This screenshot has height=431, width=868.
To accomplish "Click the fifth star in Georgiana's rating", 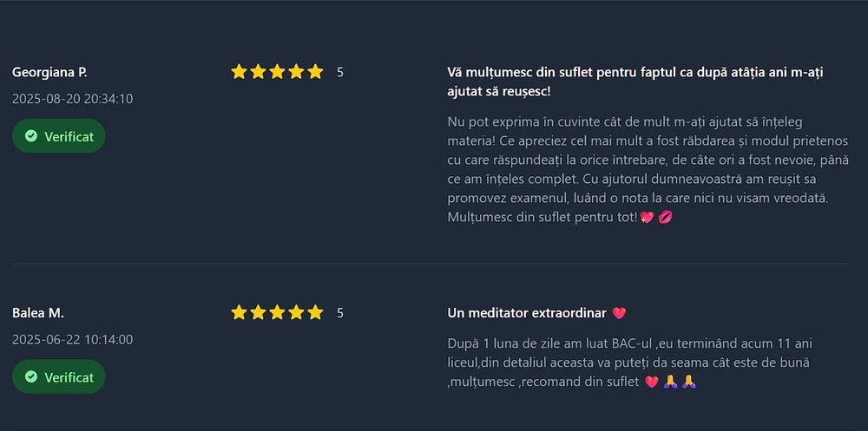I will click(x=315, y=72).
